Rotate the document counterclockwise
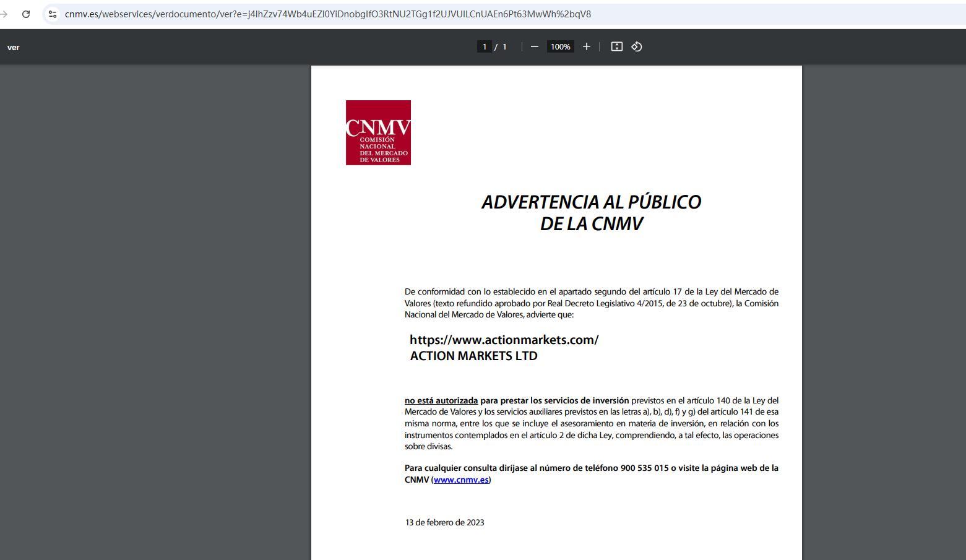The height and width of the screenshot is (560, 966). click(637, 46)
